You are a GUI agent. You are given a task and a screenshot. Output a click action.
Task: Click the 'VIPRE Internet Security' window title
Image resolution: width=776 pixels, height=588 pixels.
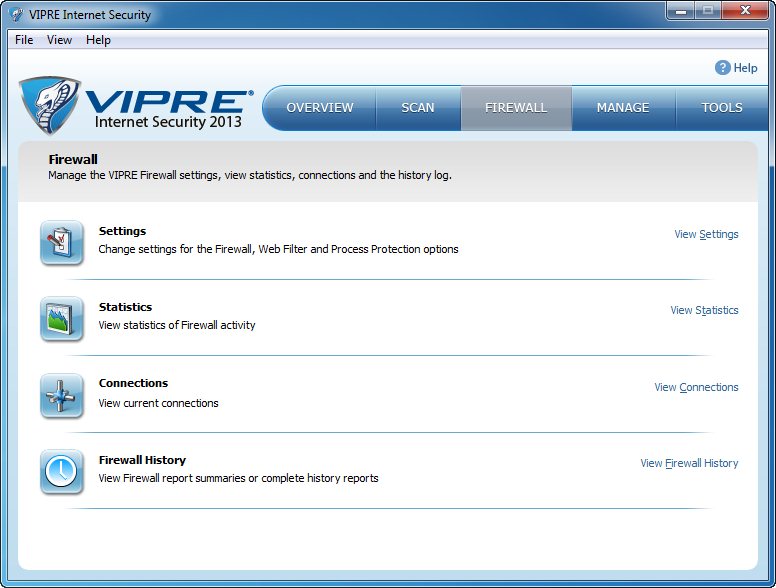pyautogui.click(x=90, y=15)
